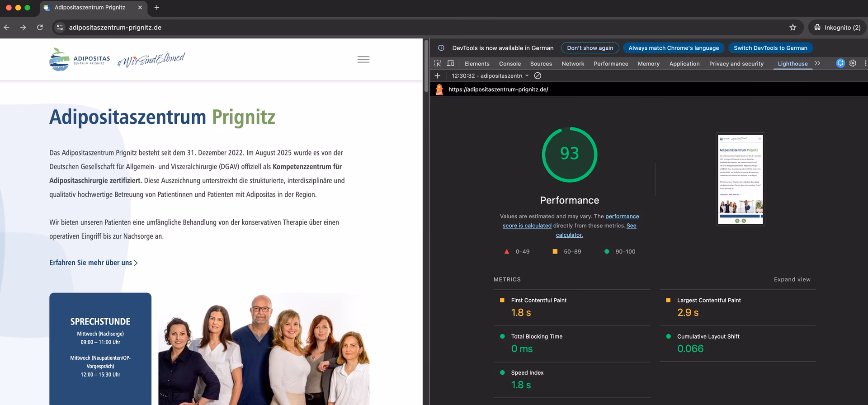868x405 pixels.
Task: Open the website hamburger menu
Action: (363, 60)
